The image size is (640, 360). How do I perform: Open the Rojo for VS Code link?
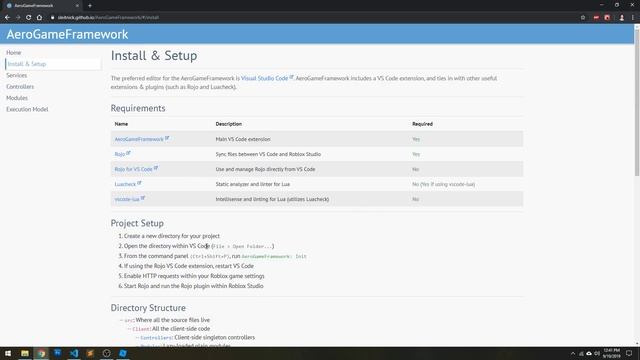click(133, 169)
